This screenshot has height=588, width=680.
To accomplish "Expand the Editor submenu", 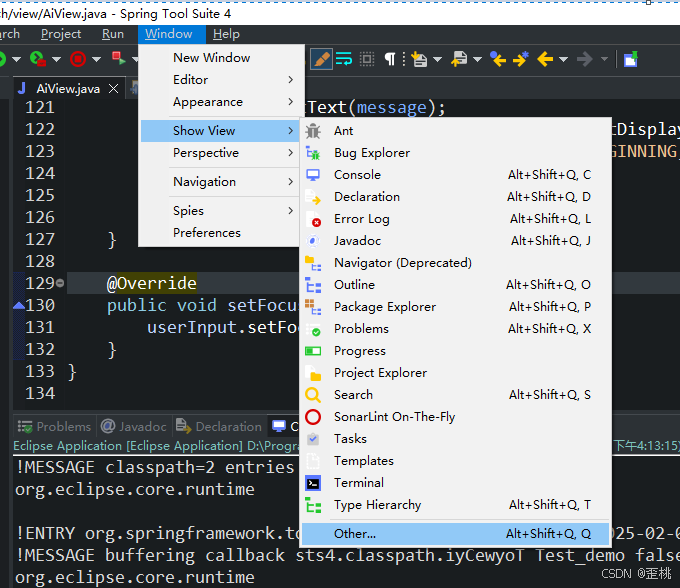I will click(x=221, y=80).
